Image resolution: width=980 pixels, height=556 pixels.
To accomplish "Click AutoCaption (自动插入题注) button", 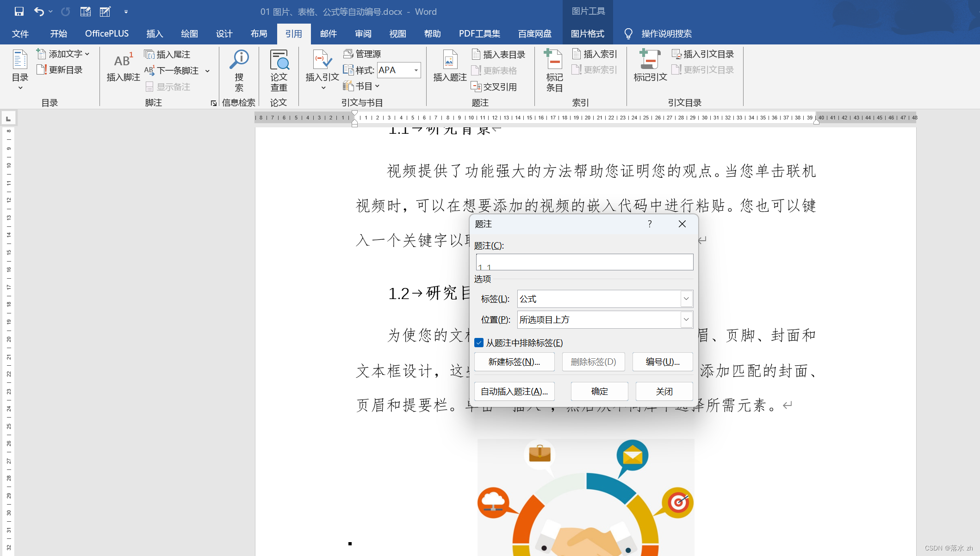I will pyautogui.click(x=514, y=392).
